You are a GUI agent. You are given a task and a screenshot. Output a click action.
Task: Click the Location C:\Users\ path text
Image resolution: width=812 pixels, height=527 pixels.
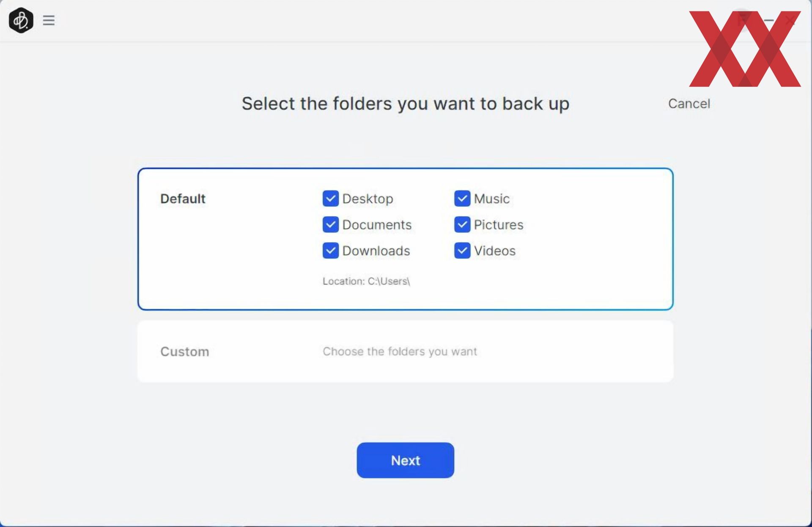pos(366,281)
